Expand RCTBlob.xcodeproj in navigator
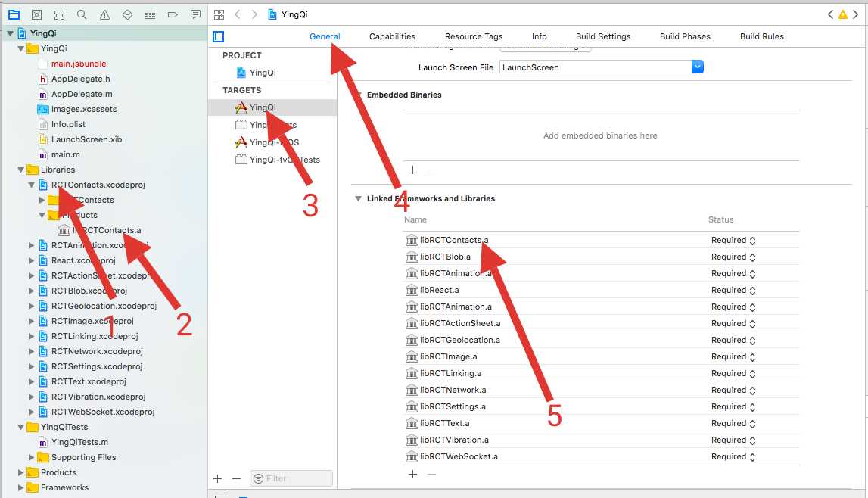 pyautogui.click(x=31, y=291)
